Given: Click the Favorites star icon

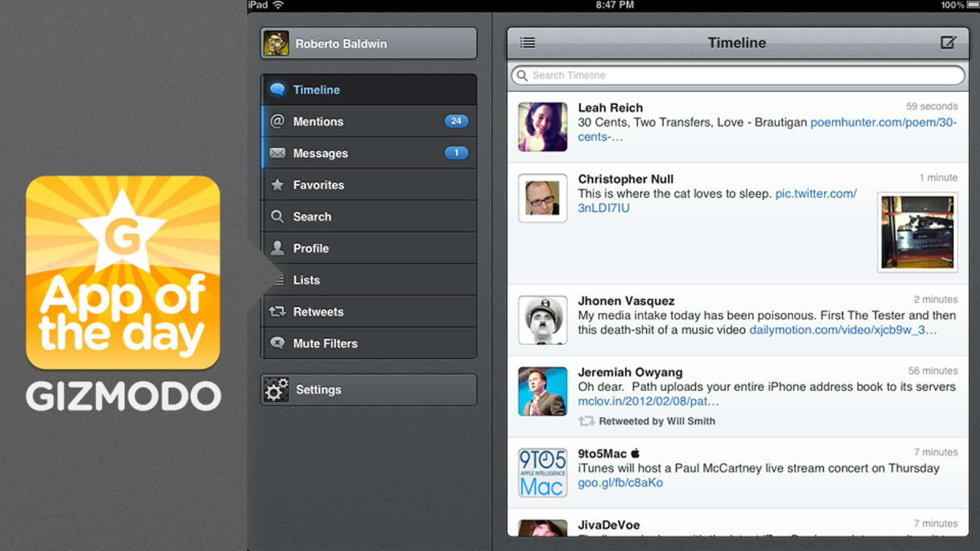Looking at the screenshot, I should pos(277,185).
